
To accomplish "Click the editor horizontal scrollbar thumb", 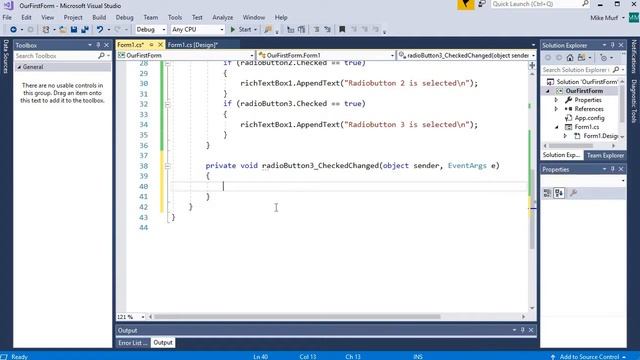I will 297,317.
